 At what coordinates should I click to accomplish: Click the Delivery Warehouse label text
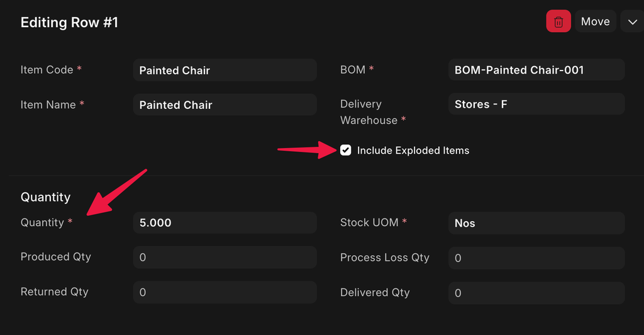coord(369,112)
